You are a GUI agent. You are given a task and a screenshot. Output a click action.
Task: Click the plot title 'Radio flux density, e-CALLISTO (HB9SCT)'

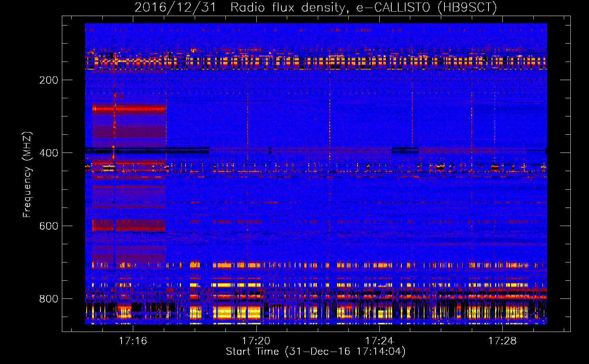pos(364,8)
